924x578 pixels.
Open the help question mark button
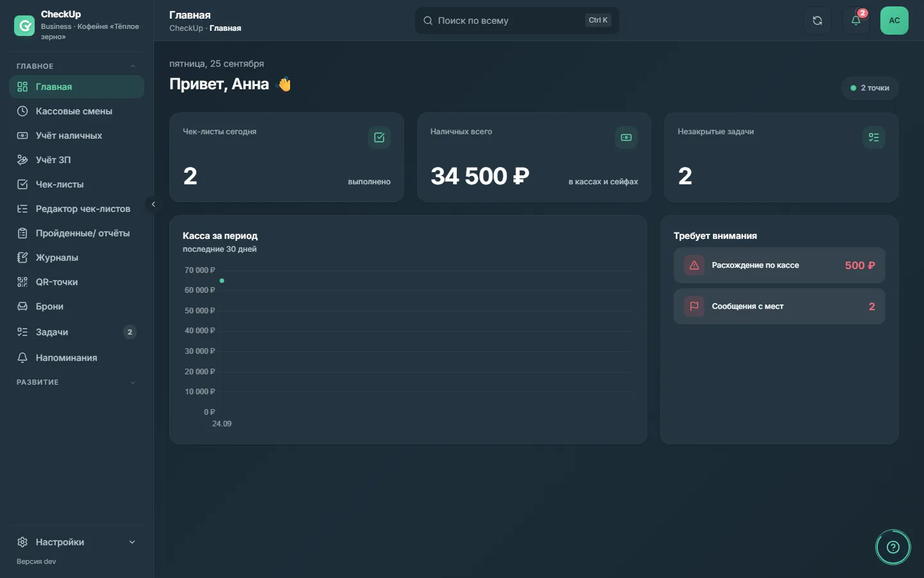click(x=893, y=547)
